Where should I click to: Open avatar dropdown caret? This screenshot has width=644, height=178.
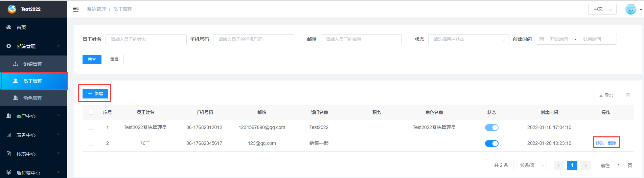click(x=641, y=10)
